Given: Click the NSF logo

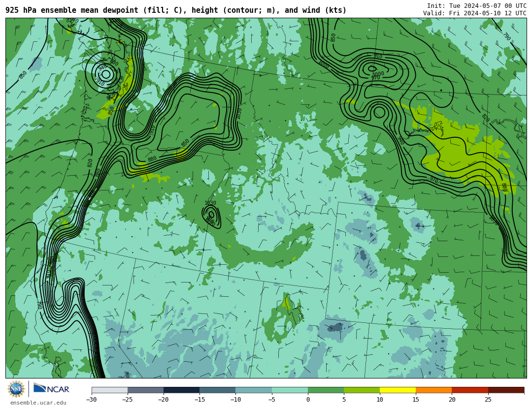Looking at the screenshot, I should (16, 389).
